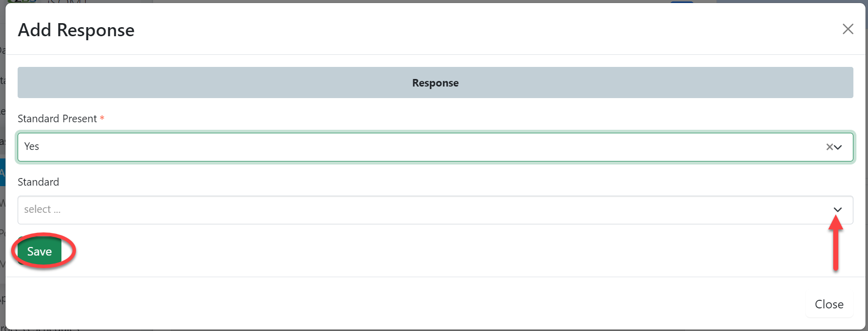Click the Close button in footer

pos(829,304)
